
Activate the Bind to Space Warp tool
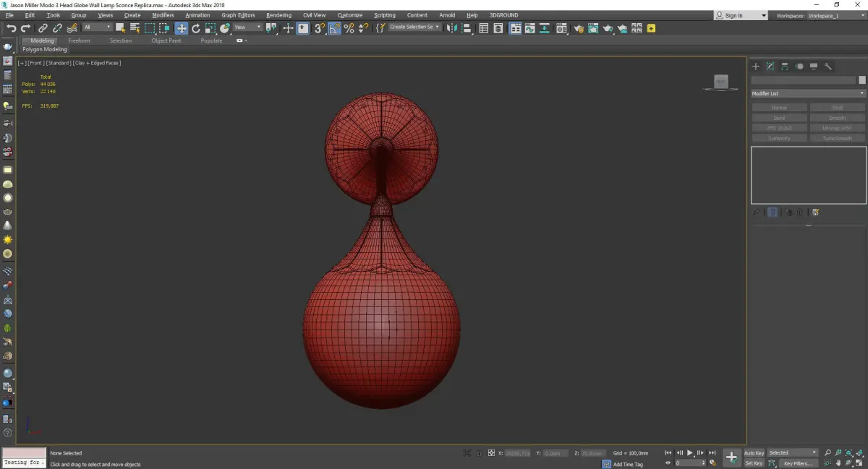(72, 28)
